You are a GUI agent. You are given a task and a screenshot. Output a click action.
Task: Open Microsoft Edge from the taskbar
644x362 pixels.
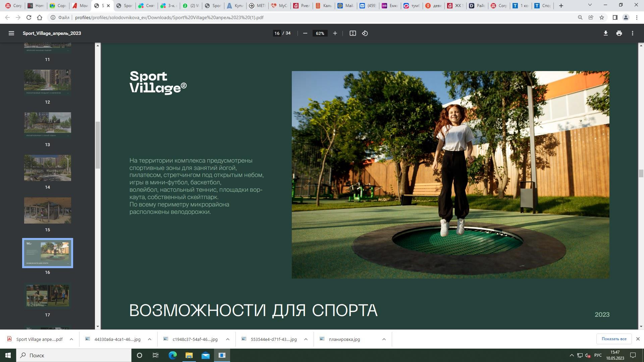click(172, 355)
